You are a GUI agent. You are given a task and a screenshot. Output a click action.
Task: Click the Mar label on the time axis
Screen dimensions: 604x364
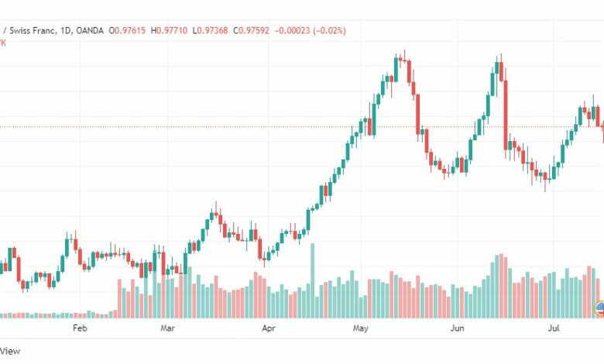[x=167, y=328]
